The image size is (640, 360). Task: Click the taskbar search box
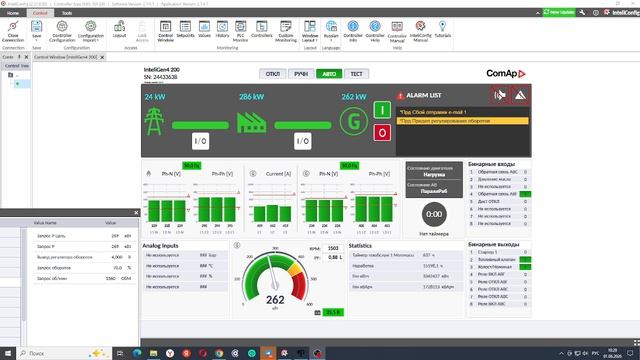[x=64, y=353]
